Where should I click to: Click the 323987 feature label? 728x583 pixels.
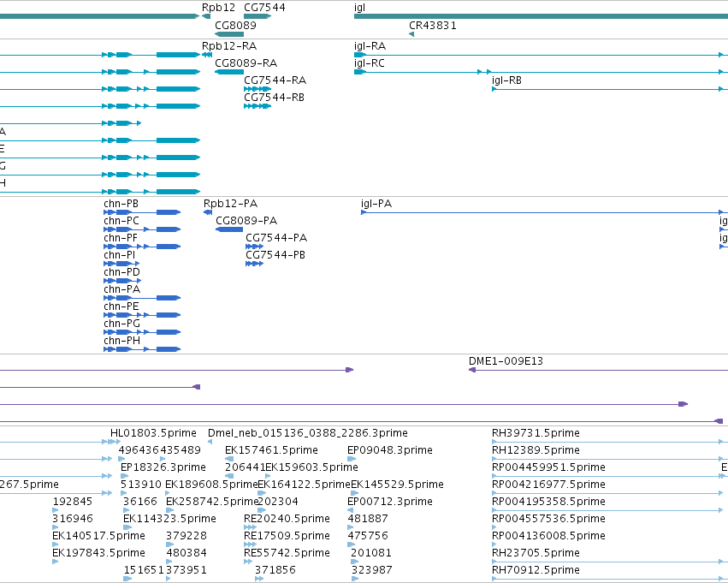pyautogui.click(x=372, y=570)
